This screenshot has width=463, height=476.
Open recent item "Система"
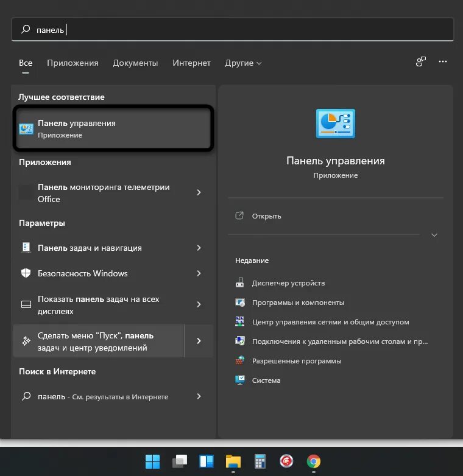point(266,380)
